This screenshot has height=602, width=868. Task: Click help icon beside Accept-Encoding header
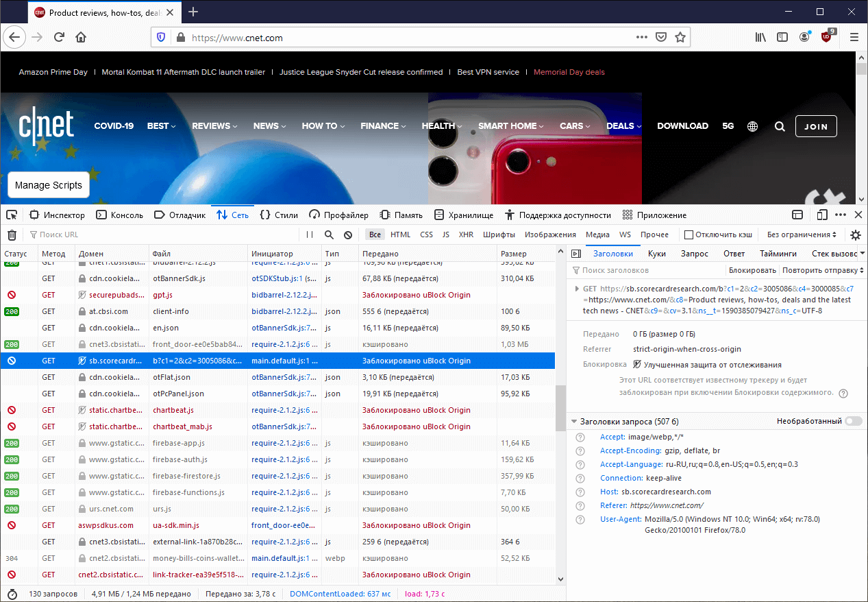(x=580, y=450)
